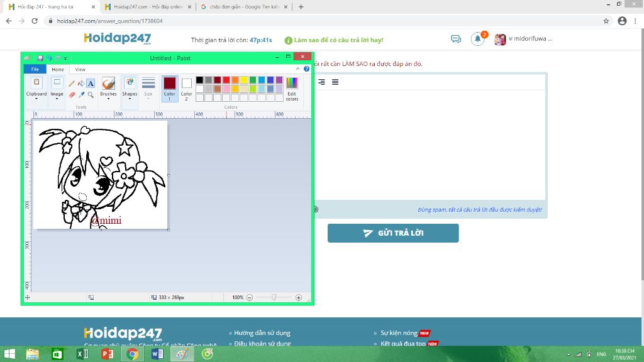The image size is (644, 362).
Task: Click the GỬI TRẢ LỜI submit button
Action: click(393, 233)
